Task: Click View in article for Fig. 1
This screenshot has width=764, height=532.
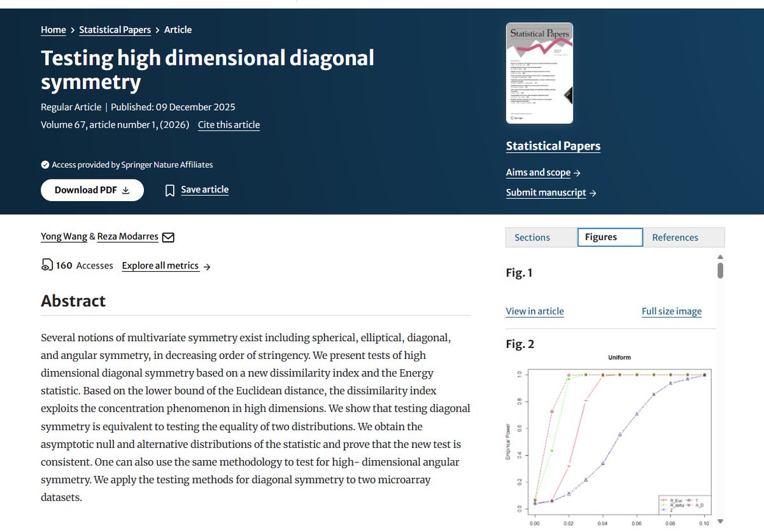Action: pyautogui.click(x=535, y=311)
